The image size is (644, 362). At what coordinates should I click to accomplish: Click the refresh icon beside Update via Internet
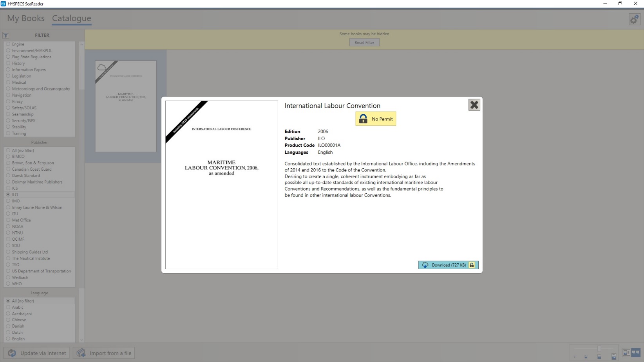tap(12, 353)
